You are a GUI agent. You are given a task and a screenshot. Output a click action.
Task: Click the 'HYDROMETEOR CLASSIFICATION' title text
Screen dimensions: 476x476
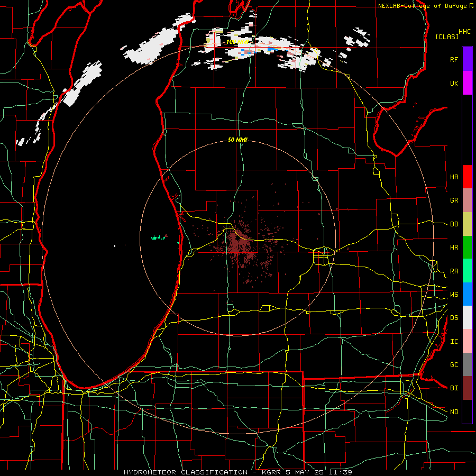pos(186,472)
